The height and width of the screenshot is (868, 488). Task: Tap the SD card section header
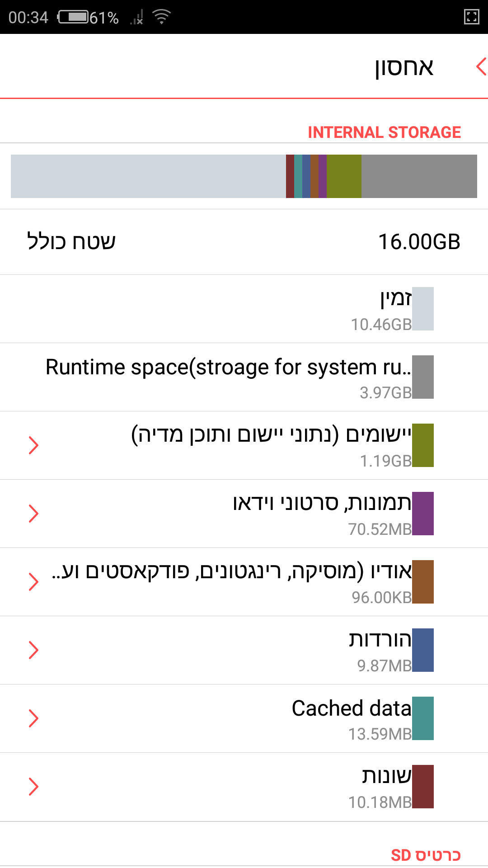click(425, 855)
